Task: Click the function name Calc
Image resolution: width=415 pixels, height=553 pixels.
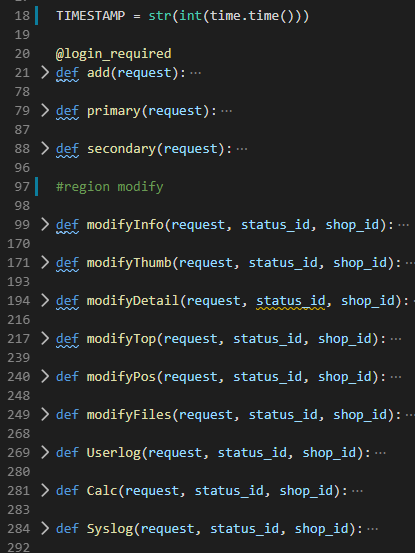Action: pos(102,491)
